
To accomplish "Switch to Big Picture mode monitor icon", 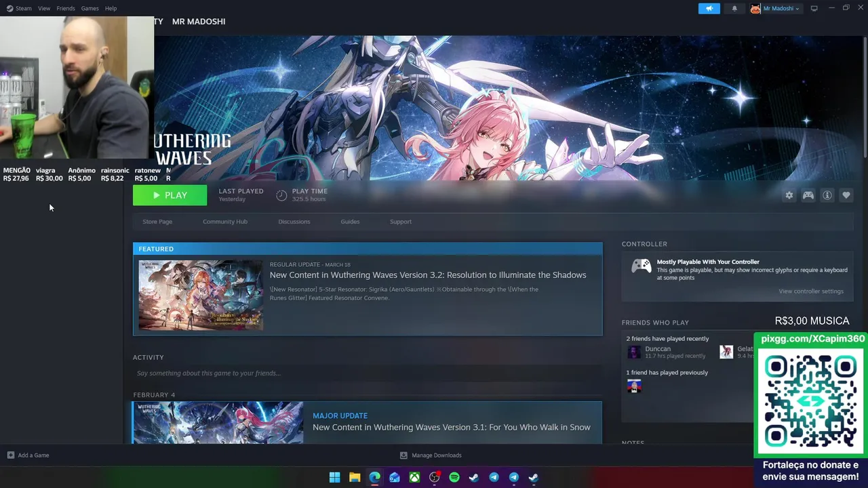I will 814,8.
